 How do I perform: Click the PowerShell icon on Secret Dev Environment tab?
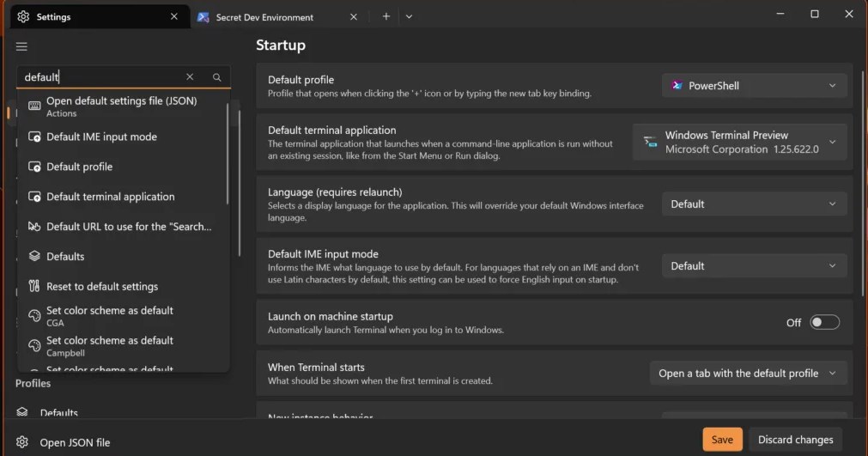click(x=203, y=17)
